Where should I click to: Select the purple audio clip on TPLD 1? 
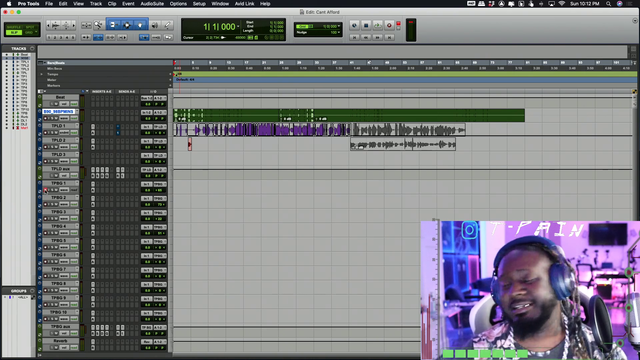click(x=262, y=130)
